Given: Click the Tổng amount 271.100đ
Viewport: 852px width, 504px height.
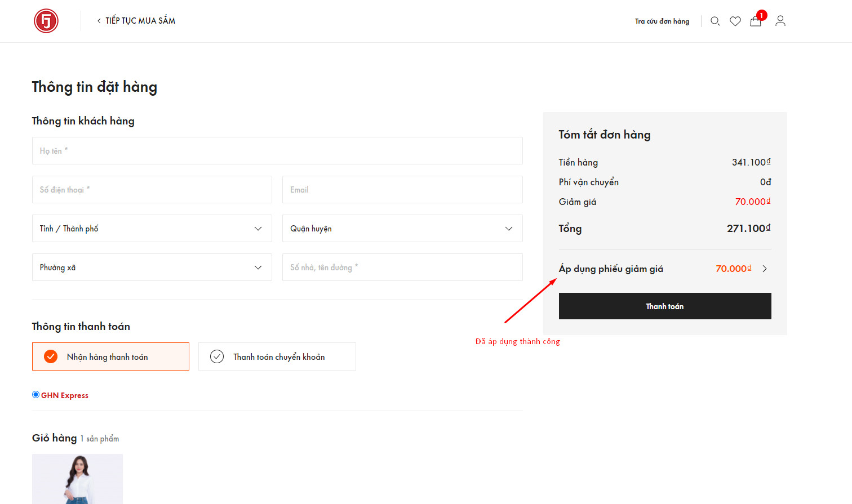Looking at the screenshot, I should coord(748,228).
